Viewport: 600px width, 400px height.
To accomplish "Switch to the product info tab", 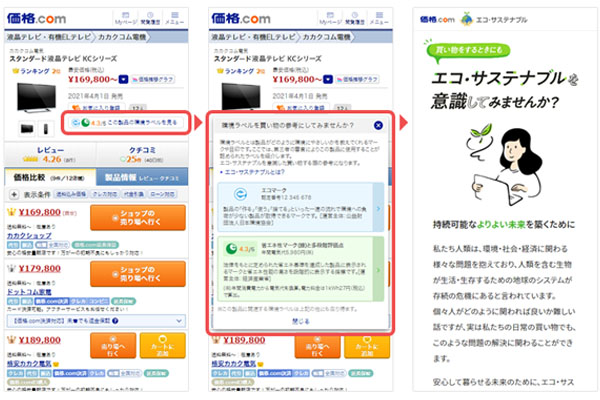I will (x=142, y=178).
